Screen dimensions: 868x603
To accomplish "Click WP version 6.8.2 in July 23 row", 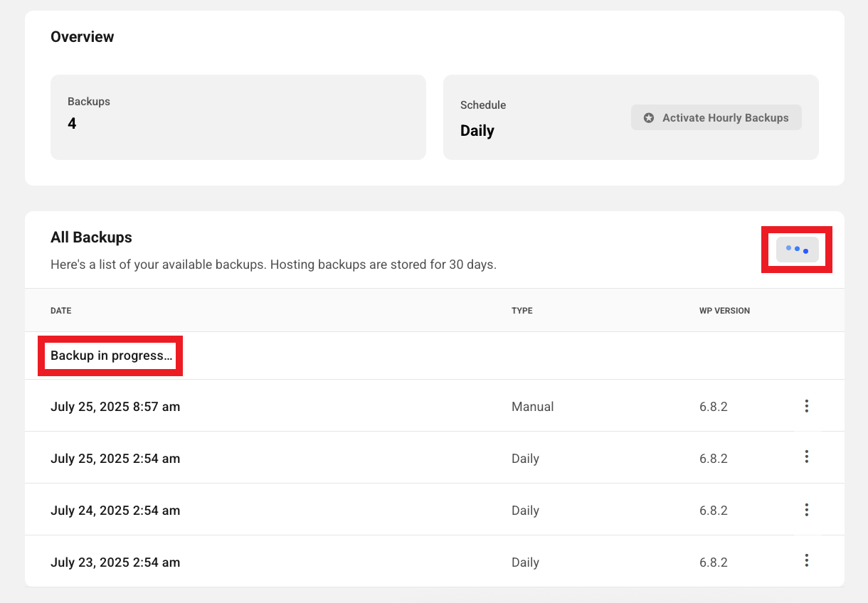I will [713, 562].
